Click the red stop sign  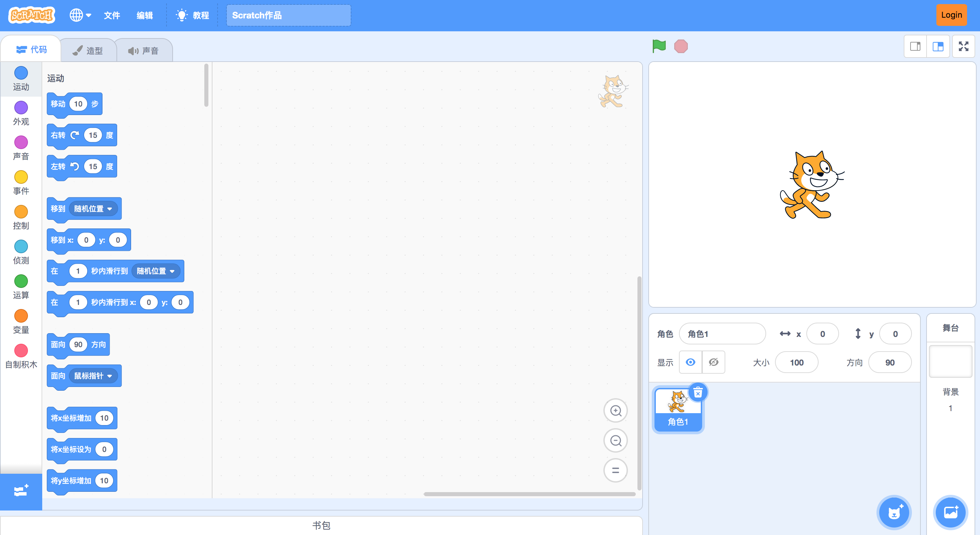pos(681,46)
